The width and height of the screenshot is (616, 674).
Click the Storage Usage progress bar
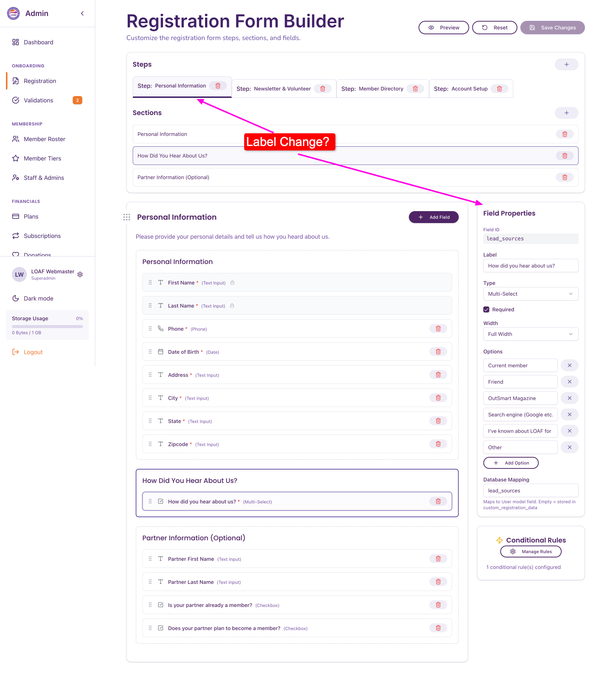point(47,327)
